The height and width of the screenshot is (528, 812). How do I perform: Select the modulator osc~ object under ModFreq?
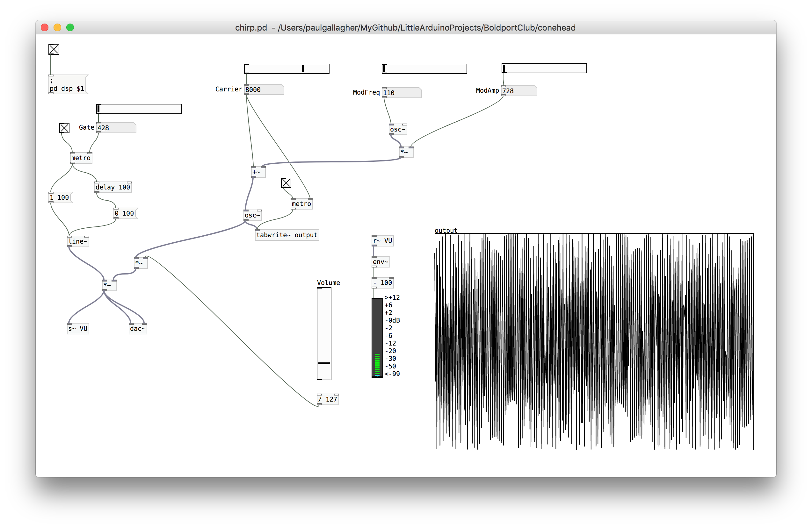[398, 130]
